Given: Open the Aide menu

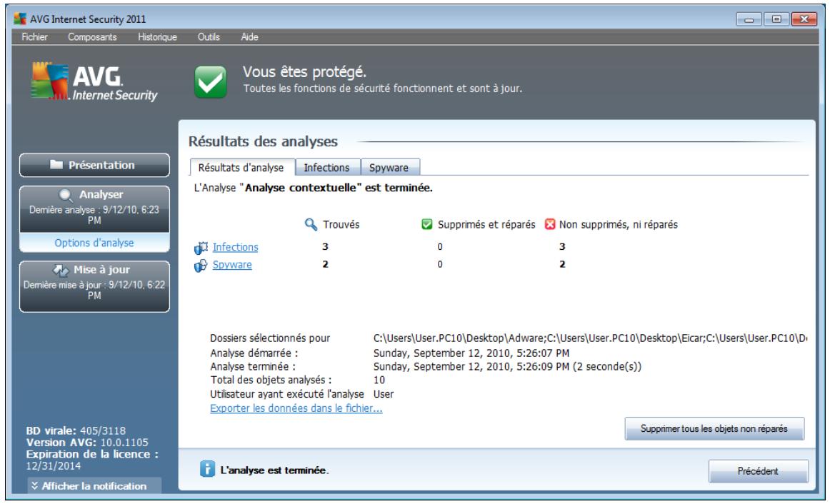Looking at the screenshot, I should coord(249,37).
